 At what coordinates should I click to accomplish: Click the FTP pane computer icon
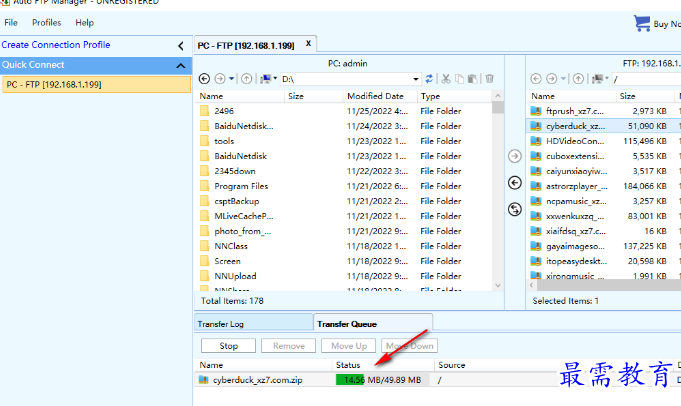598,79
